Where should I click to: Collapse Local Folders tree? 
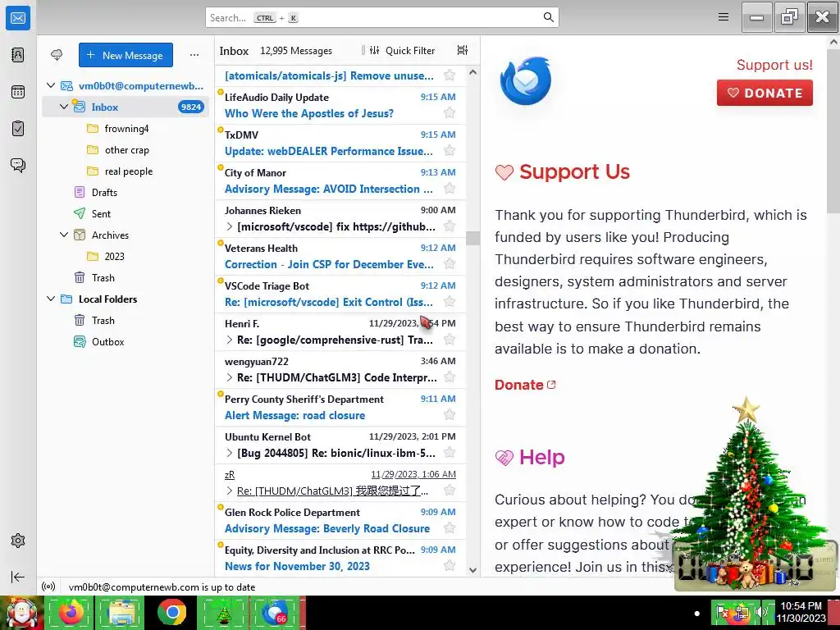[51, 299]
